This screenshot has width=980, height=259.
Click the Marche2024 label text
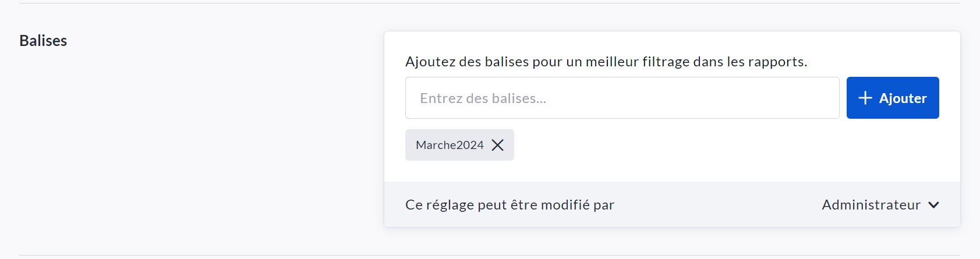[x=450, y=145]
